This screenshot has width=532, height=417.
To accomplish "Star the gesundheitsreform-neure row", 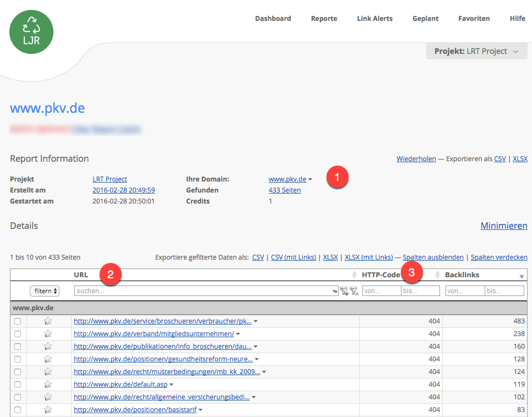I will [x=48, y=359].
